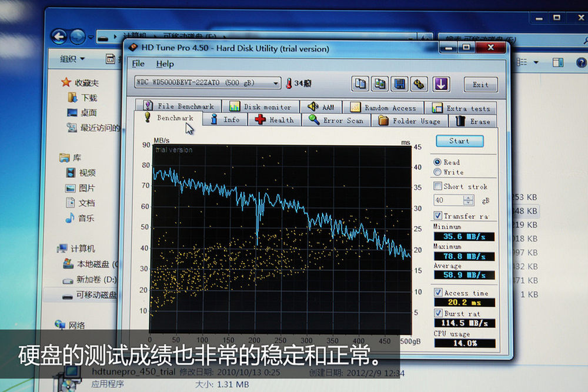The image size is (588, 392).
Task: Open the Help menu
Action: point(165,64)
